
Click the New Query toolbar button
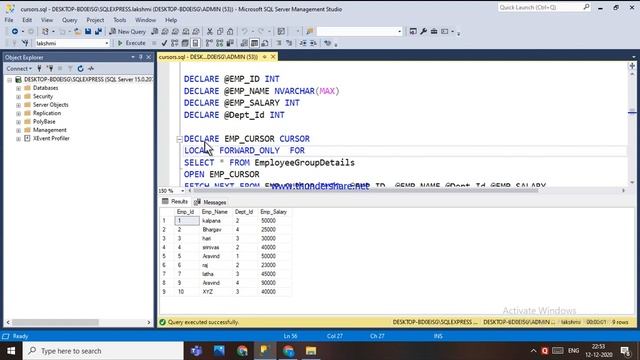127,31
